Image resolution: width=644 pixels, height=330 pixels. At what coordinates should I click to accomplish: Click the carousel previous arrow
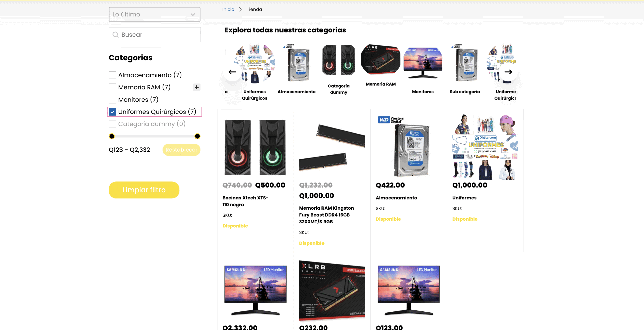pyautogui.click(x=232, y=72)
